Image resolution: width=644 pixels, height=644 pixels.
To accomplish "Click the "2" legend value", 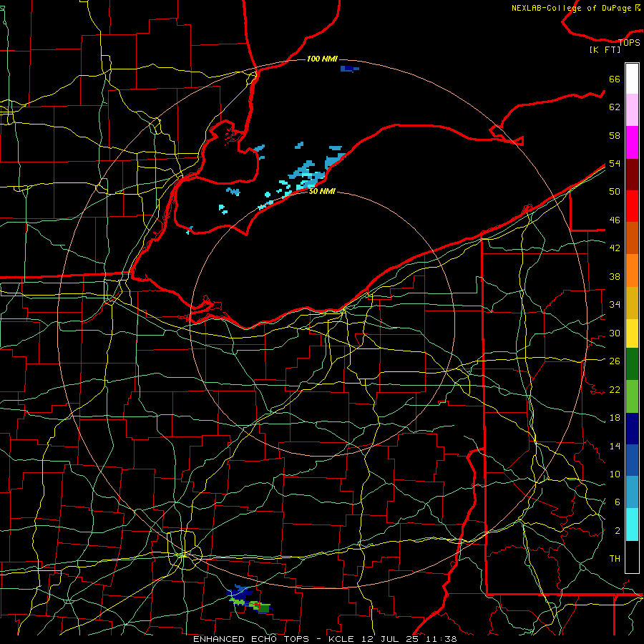I will [x=618, y=531].
